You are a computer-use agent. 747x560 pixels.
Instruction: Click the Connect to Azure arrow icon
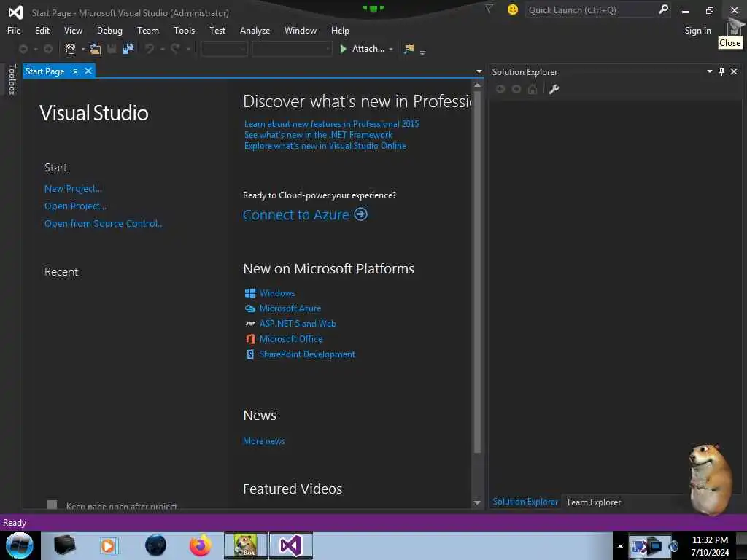point(360,214)
